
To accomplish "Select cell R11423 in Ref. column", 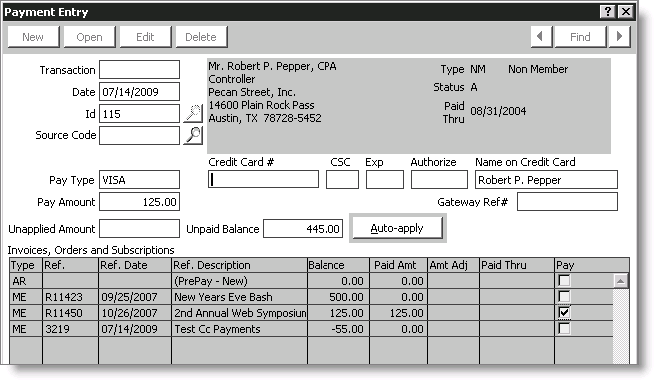I will pos(71,297).
